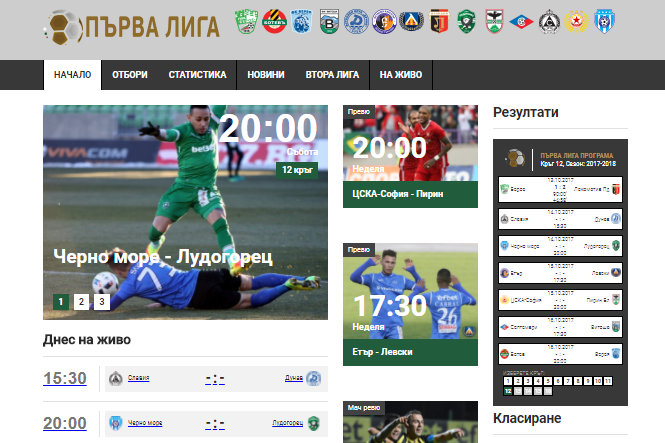The width and height of the screenshot is (665, 443).
Task: Open the ЦСКА-София - Пирин preview card
Action: [410, 156]
